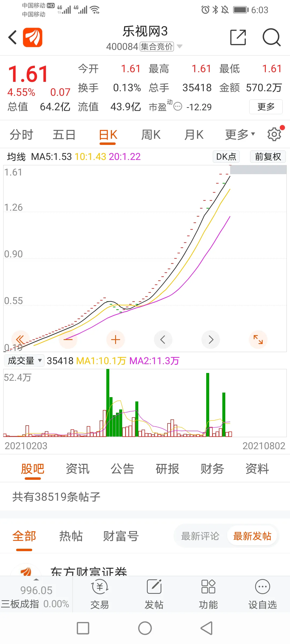This screenshot has width=290, height=644.
Task: Select the 财富号 filter
Action: pyautogui.click(x=121, y=536)
